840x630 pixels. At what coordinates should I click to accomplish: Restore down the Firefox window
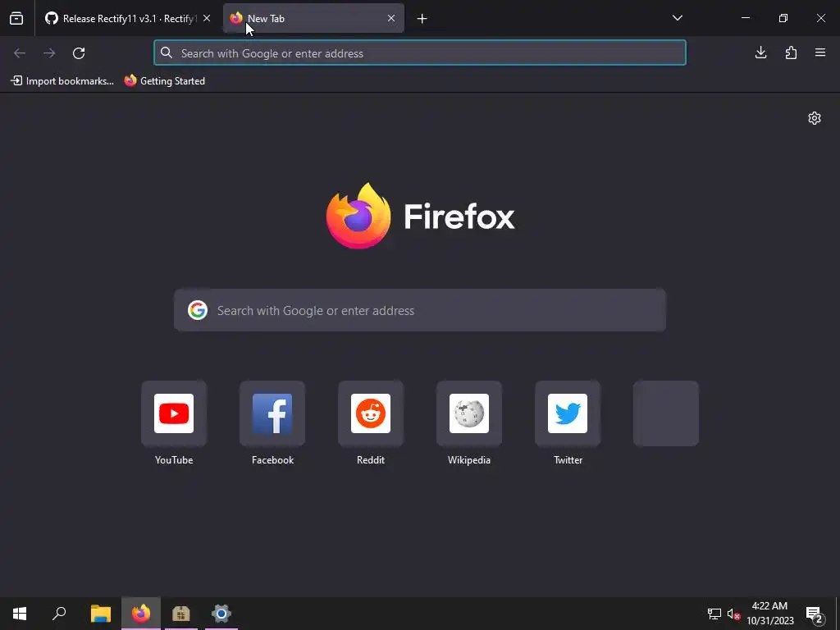point(783,18)
